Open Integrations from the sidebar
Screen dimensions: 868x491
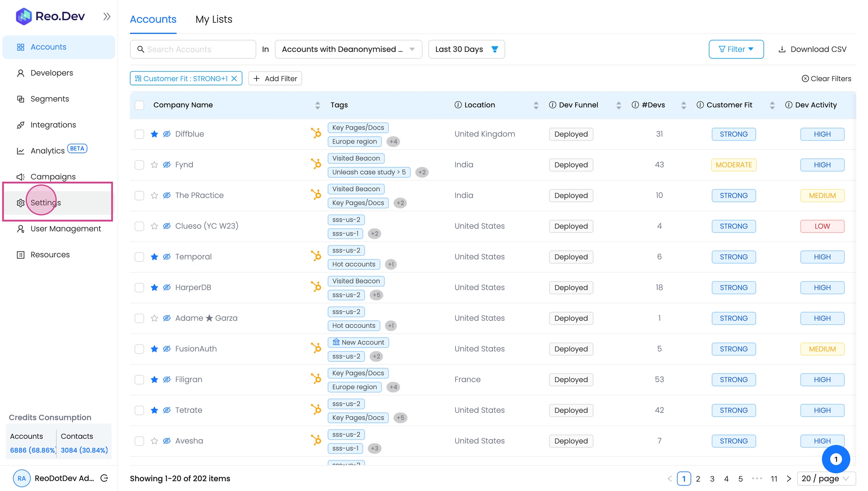(x=53, y=125)
